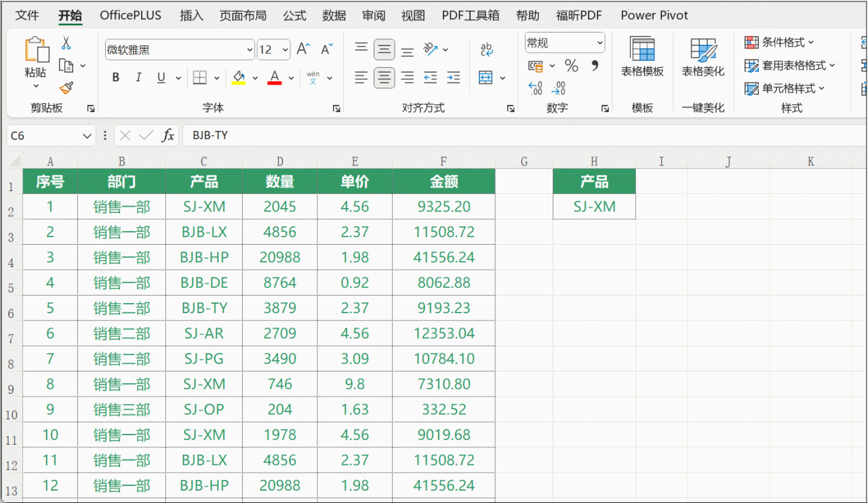Toggle middle vertical alignment

point(384,49)
